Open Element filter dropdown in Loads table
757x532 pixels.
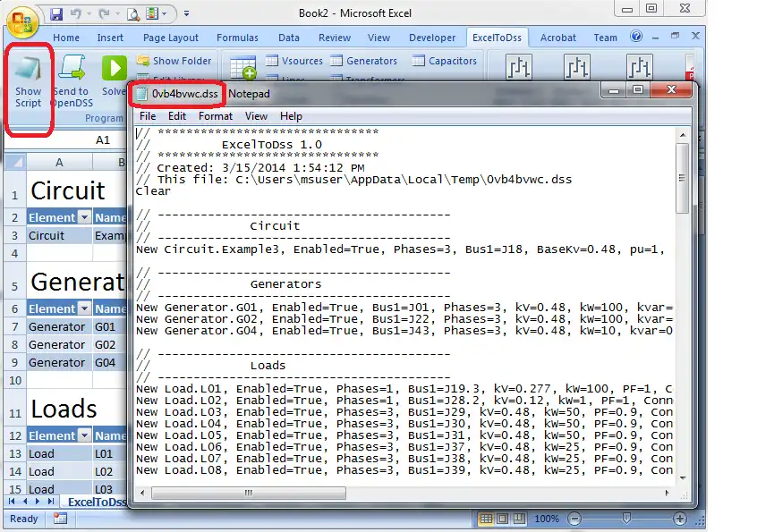84,435
